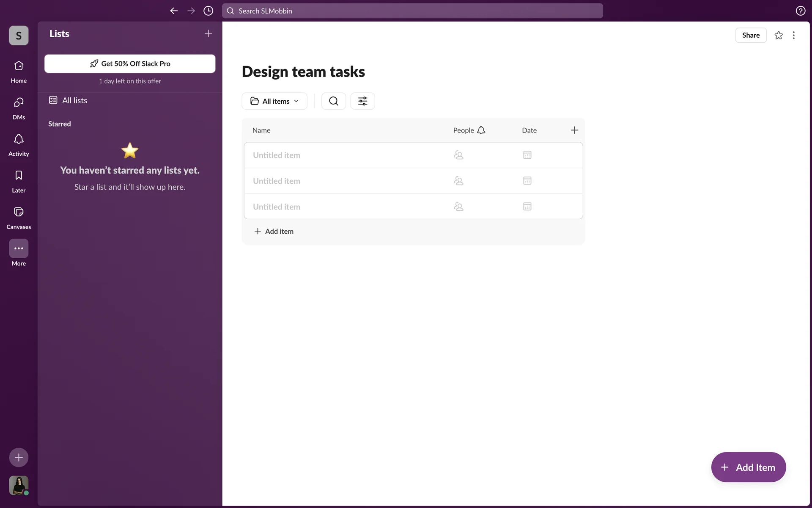The width and height of the screenshot is (812, 508).
Task: Select All lists in the sidebar
Action: (x=74, y=100)
